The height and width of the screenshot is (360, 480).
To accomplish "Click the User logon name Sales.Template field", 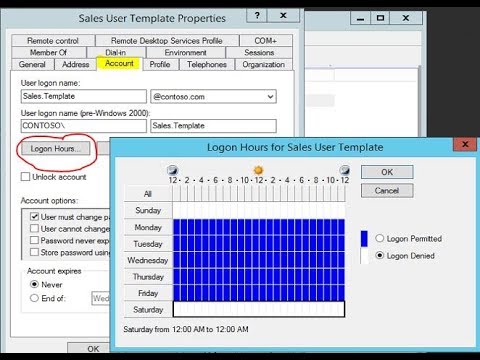I will pyautogui.click(x=84, y=96).
